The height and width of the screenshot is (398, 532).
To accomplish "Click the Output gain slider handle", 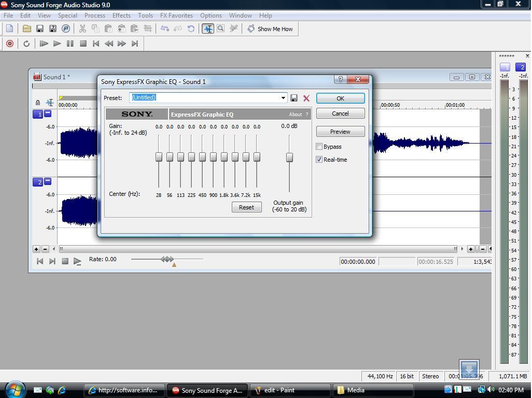I will [289, 158].
